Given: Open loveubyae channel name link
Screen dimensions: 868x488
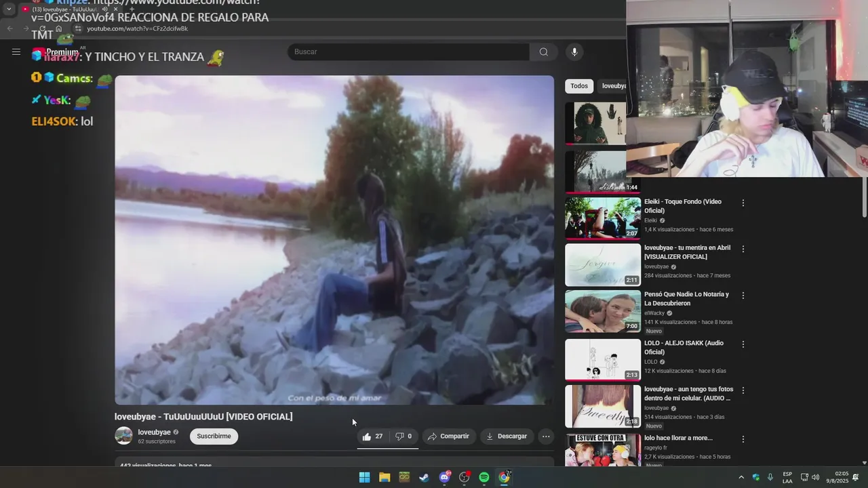Looking at the screenshot, I should tap(154, 432).
